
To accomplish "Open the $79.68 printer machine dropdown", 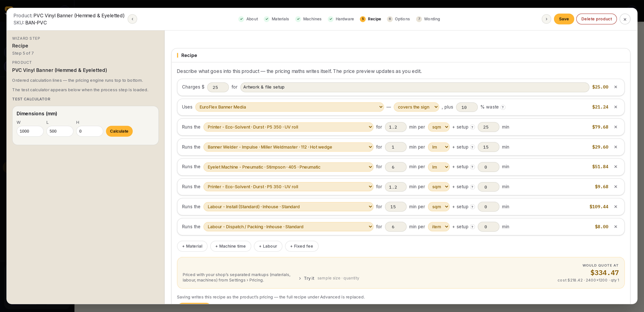I will (288, 127).
